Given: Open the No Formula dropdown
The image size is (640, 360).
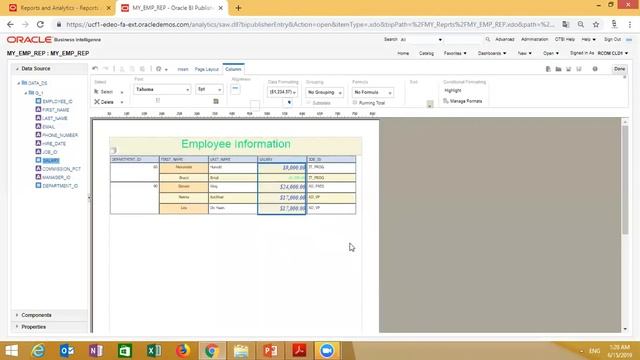Looking at the screenshot, I should [x=373, y=92].
